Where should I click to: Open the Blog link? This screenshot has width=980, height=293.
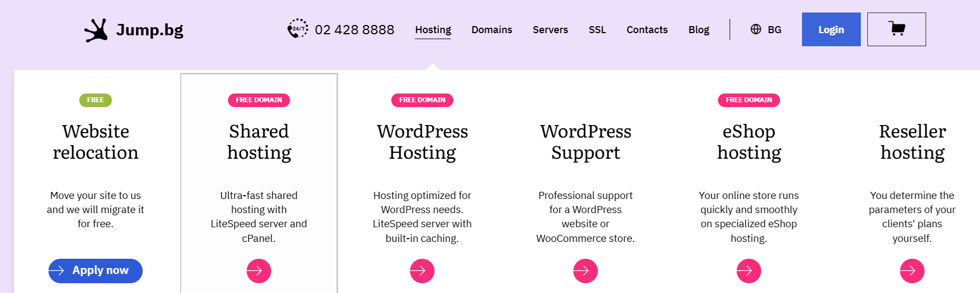pyautogui.click(x=699, y=30)
